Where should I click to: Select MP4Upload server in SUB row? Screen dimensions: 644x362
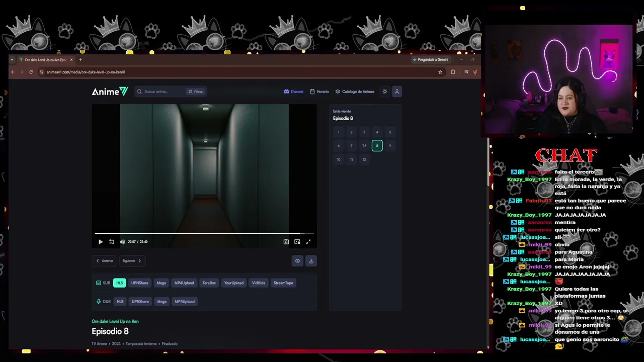[x=184, y=283]
